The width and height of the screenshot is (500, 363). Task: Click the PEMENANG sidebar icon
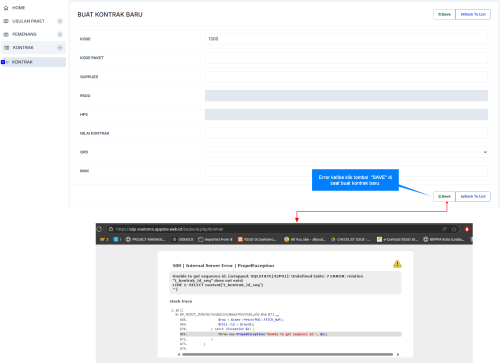coord(6,34)
